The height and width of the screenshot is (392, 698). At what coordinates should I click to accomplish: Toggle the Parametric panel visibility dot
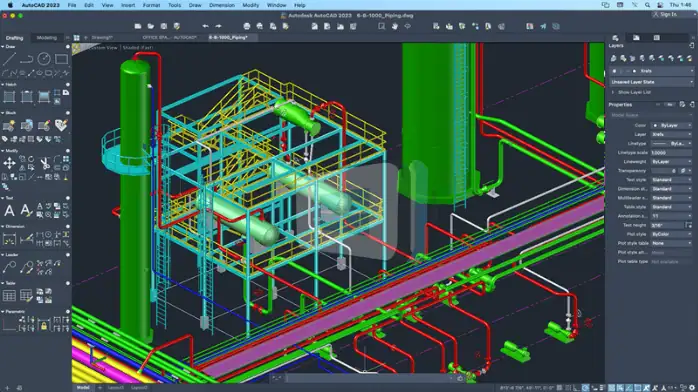point(68,311)
